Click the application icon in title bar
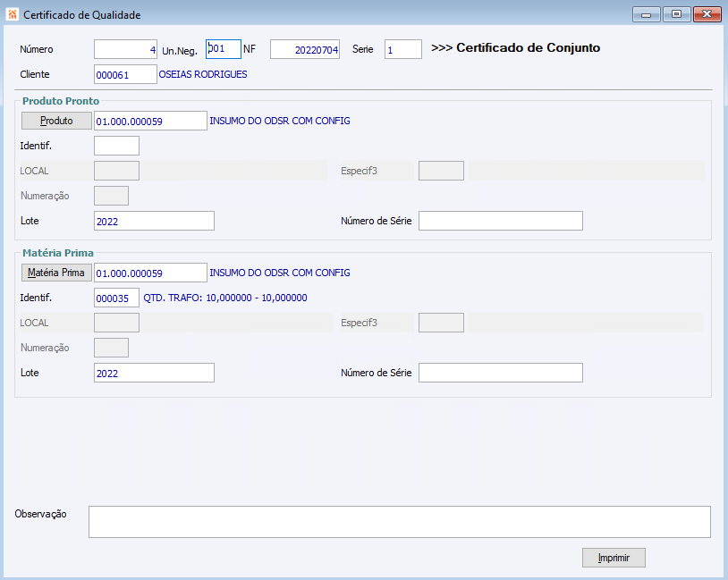This screenshot has width=728, height=580. [x=12, y=15]
